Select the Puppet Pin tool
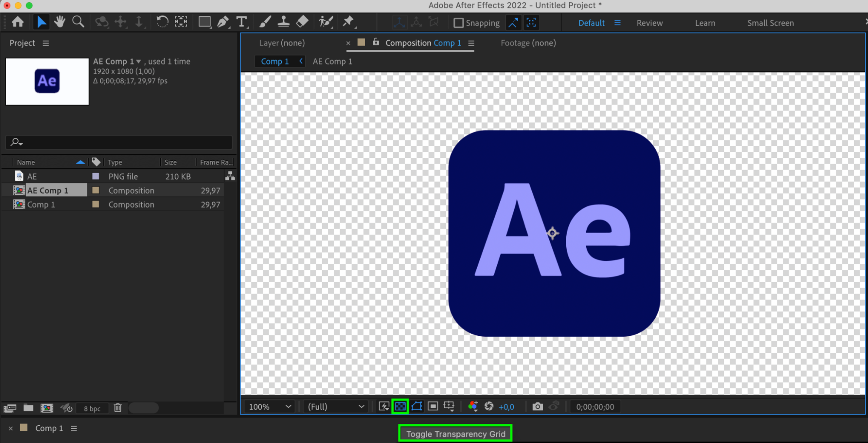 (x=348, y=22)
